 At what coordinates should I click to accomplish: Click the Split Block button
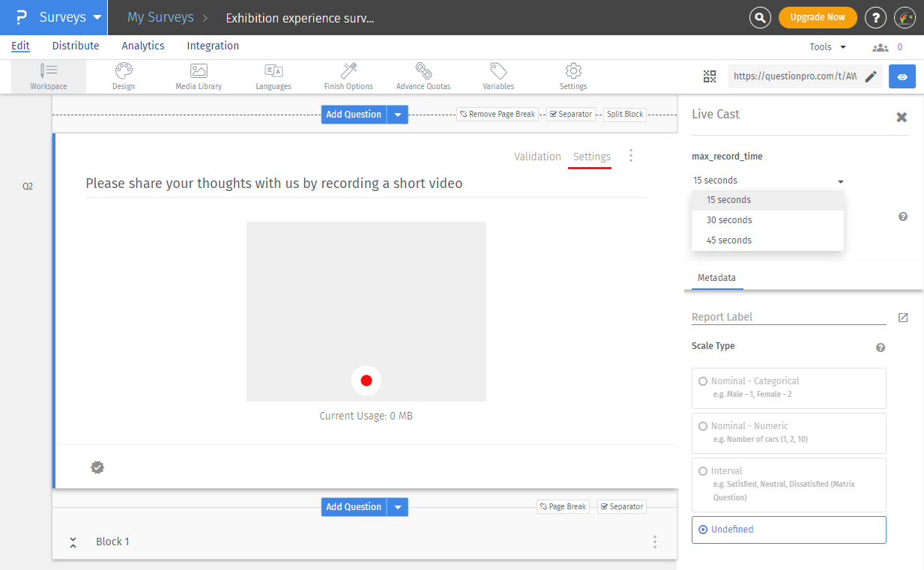tap(624, 114)
